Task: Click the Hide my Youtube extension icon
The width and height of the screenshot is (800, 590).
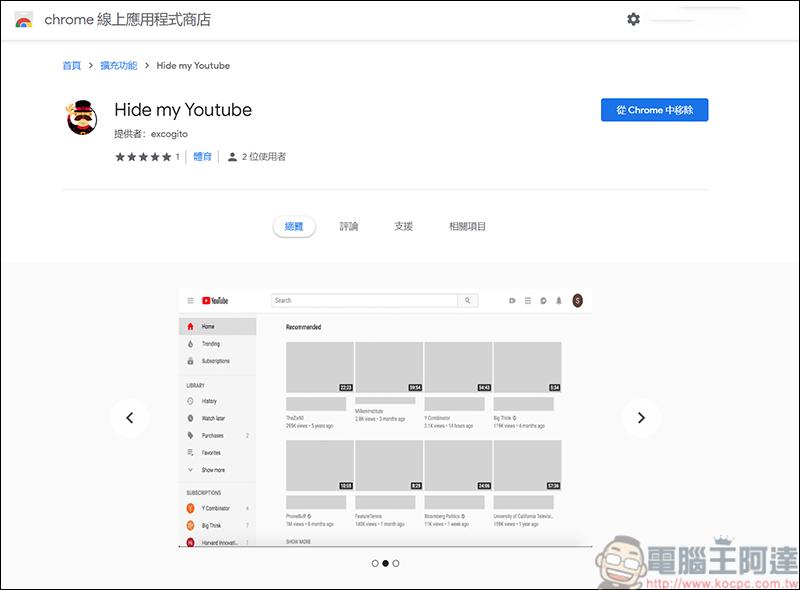Action: 82,117
